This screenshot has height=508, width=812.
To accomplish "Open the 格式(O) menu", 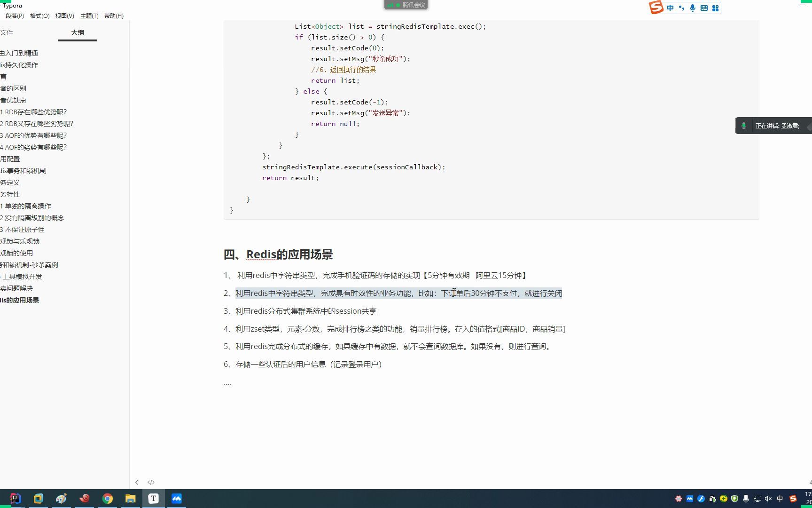I will click(x=39, y=16).
